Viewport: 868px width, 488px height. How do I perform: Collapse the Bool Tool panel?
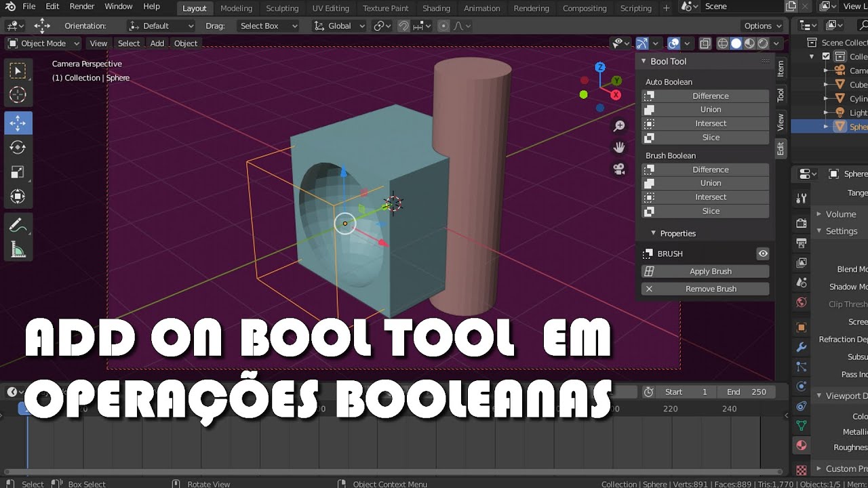[x=644, y=61]
